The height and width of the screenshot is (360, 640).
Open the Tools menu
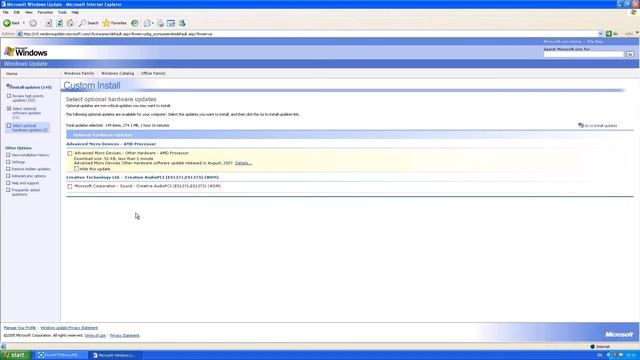pyautogui.click(x=62, y=12)
